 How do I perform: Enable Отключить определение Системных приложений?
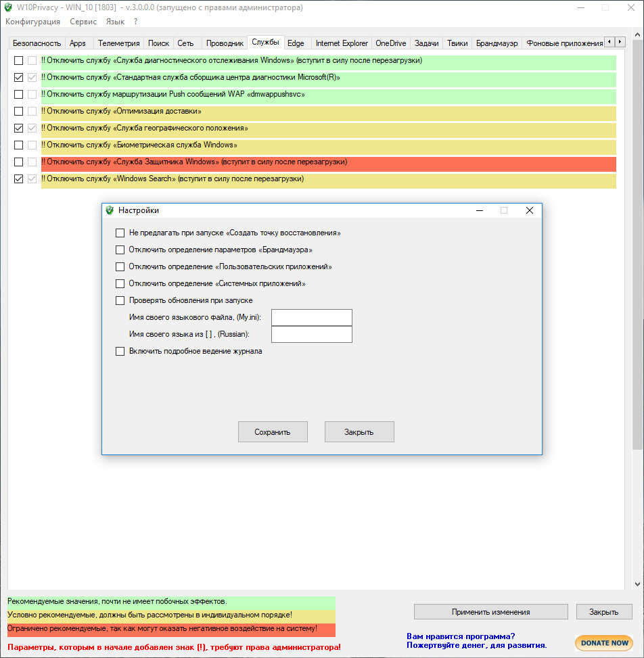click(x=120, y=283)
